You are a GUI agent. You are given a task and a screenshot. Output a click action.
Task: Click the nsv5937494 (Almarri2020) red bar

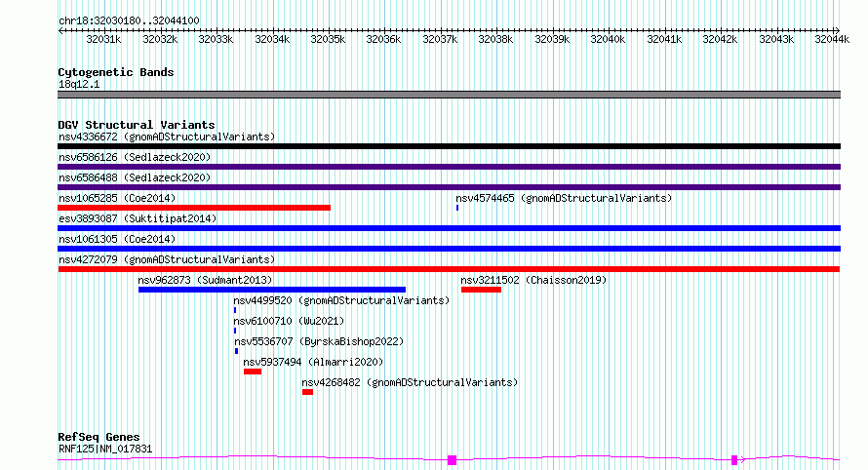tap(253, 372)
